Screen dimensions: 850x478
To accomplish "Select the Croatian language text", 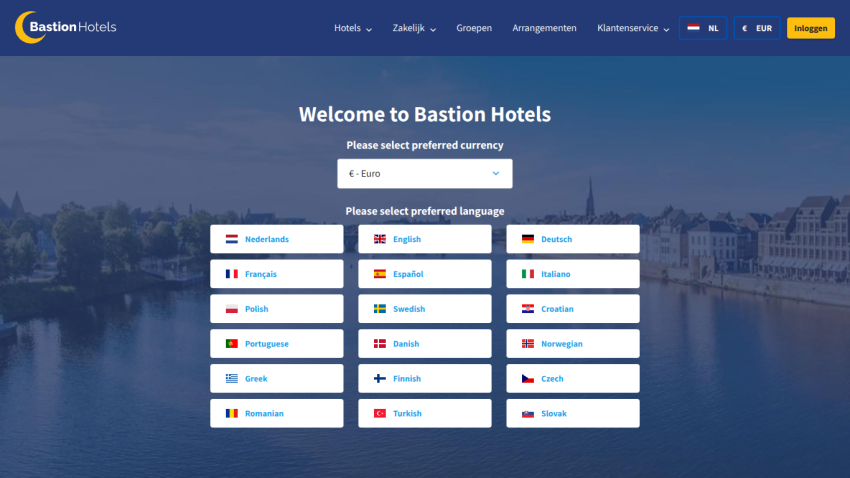I will pyautogui.click(x=557, y=309).
